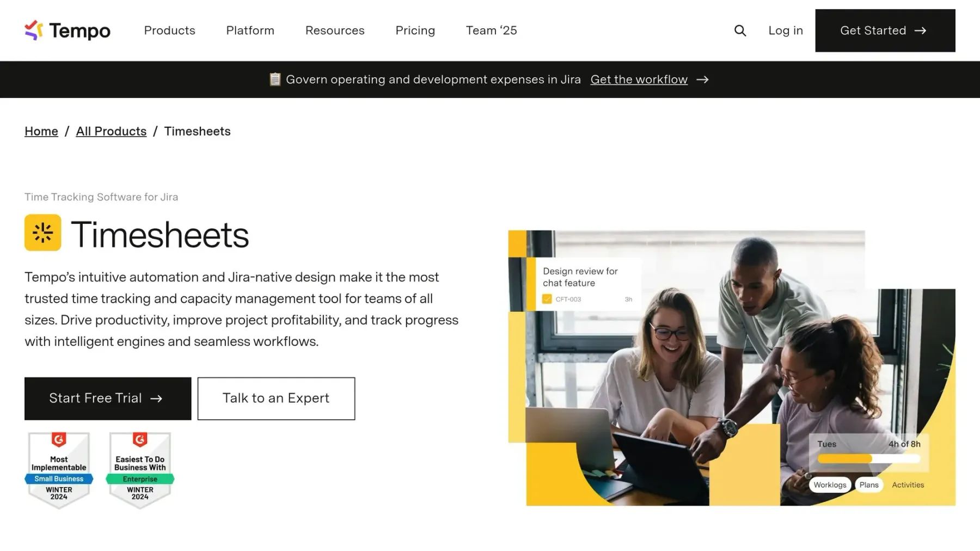Screen dimensions: 980x551
Task: Click the Tues 4h of 8h progress bar
Action: [868, 458]
